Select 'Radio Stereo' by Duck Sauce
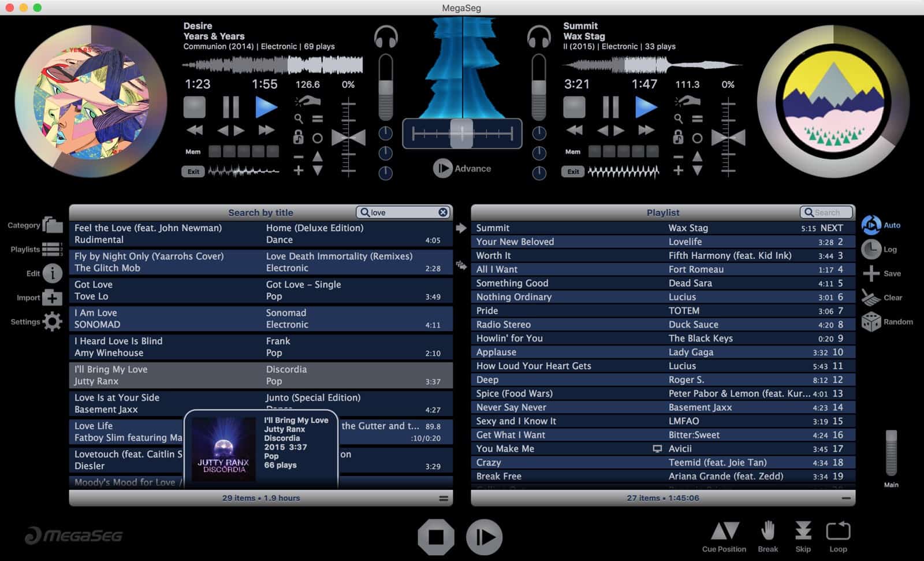The image size is (924, 561). pos(663,325)
